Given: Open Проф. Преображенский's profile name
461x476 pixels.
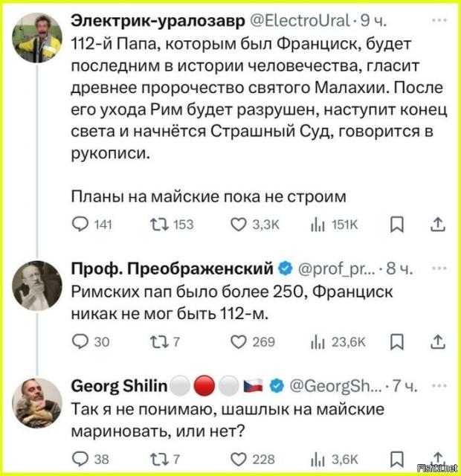Looking at the screenshot, I should (x=171, y=268).
